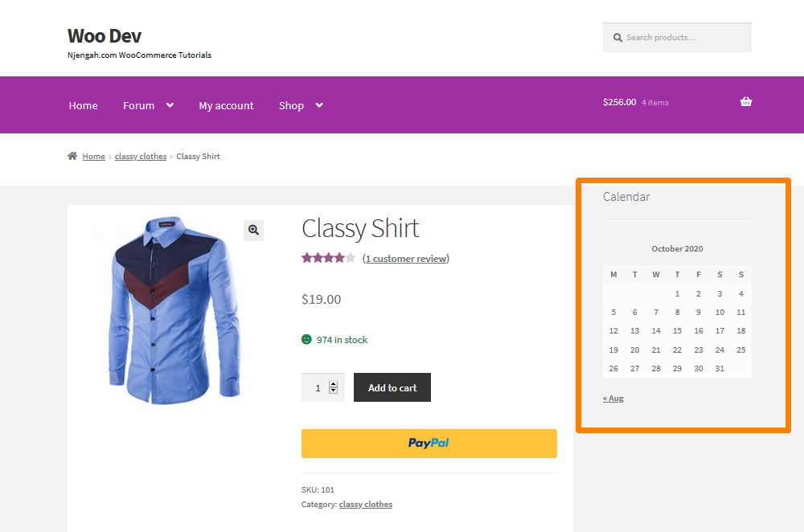This screenshot has width=804, height=532.
Task: Click the green in-stock indicator icon
Action: (306, 339)
